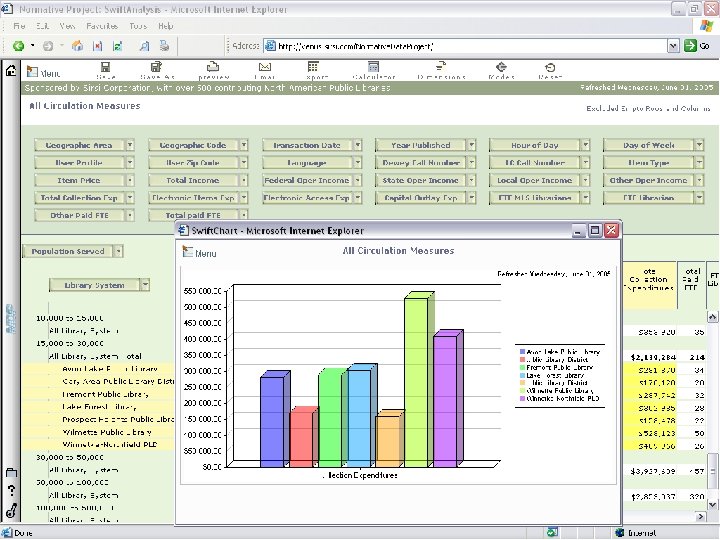Image resolution: width=720 pixels, height=540 pixels.
Task: Open the File menu
Action: [19, 26]
